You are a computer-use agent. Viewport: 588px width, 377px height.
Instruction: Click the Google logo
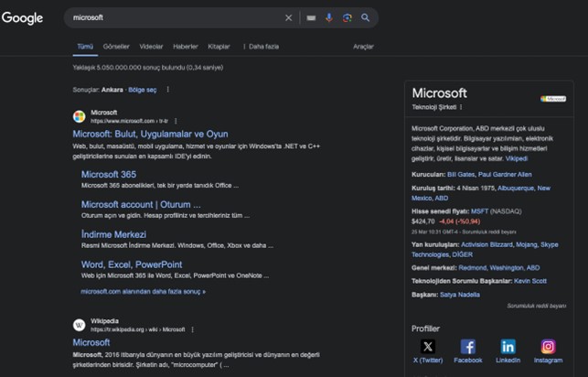tap(23, 17)
